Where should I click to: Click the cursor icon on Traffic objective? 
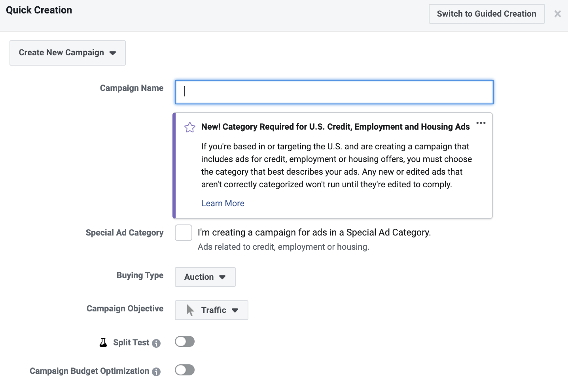coord(190,310)
